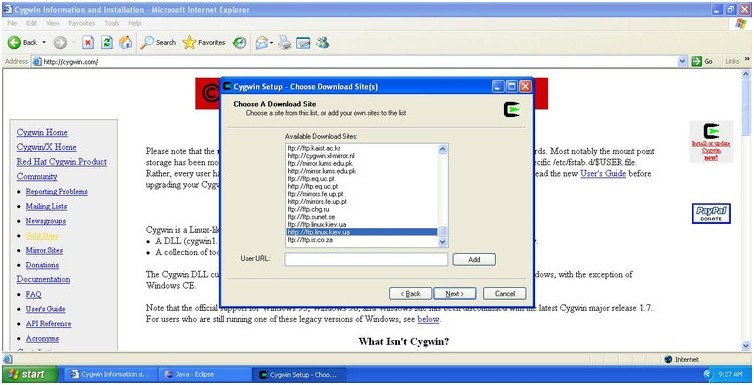
Task: Open the Tools menu
Action: 112,23
